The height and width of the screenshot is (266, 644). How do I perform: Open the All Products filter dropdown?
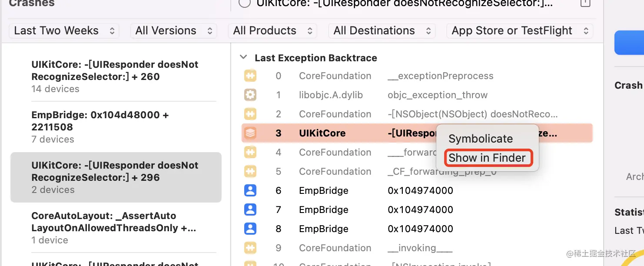(x=272, y=31)
